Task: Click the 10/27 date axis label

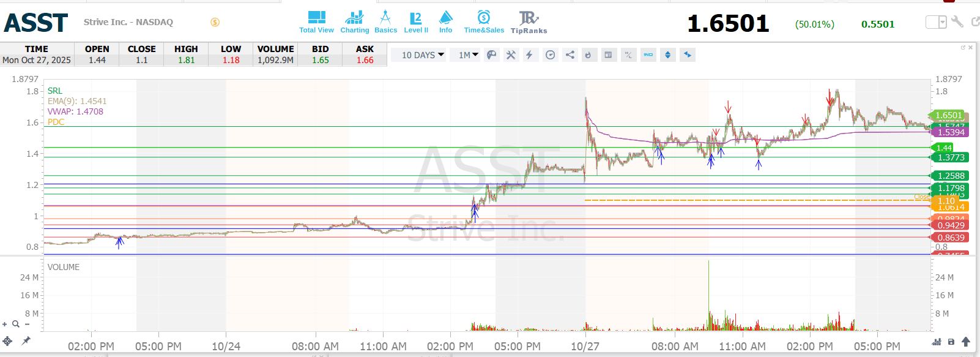Action: click(x=585, y=347)
